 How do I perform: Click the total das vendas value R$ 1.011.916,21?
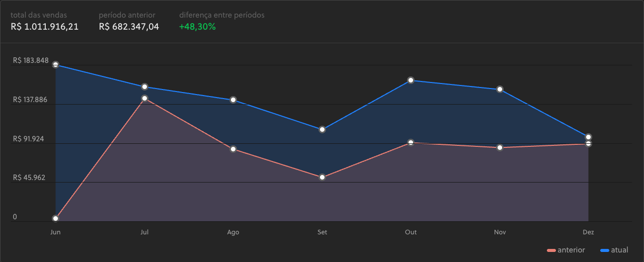tap(45, 27)
